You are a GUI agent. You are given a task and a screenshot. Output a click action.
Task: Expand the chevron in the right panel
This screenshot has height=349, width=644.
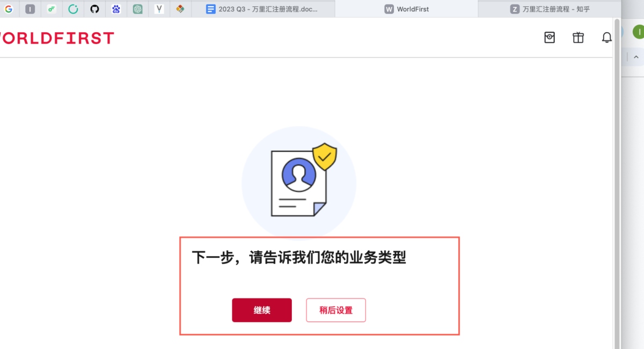coord(636,57)
